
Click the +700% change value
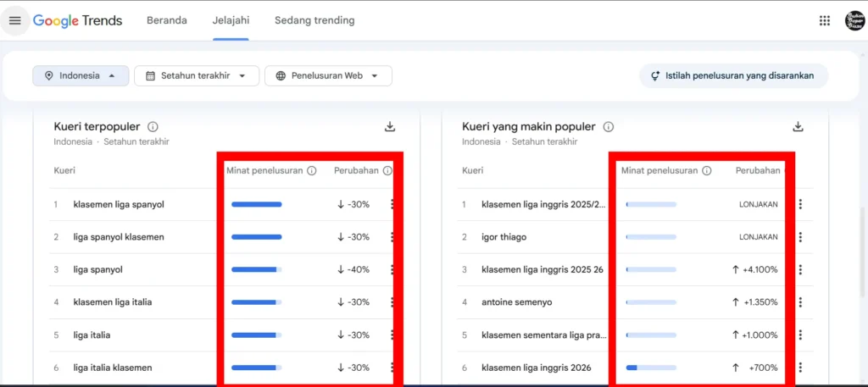click(x=754, y=368)
